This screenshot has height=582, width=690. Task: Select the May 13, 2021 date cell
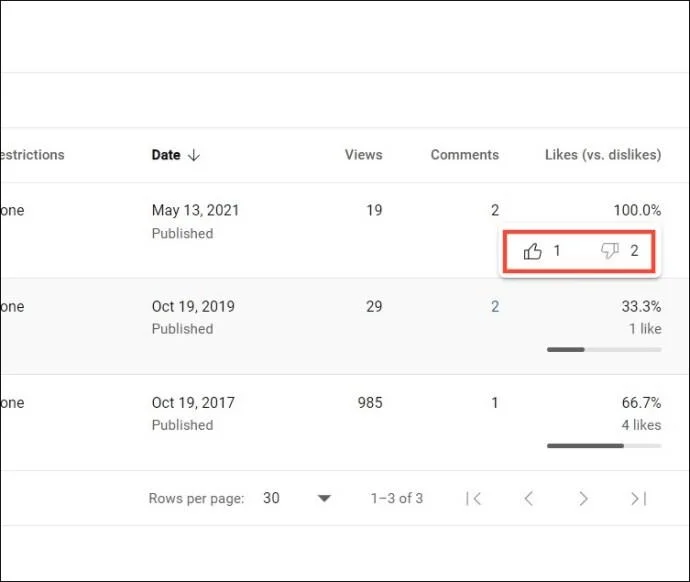click(x=195, y=210)
